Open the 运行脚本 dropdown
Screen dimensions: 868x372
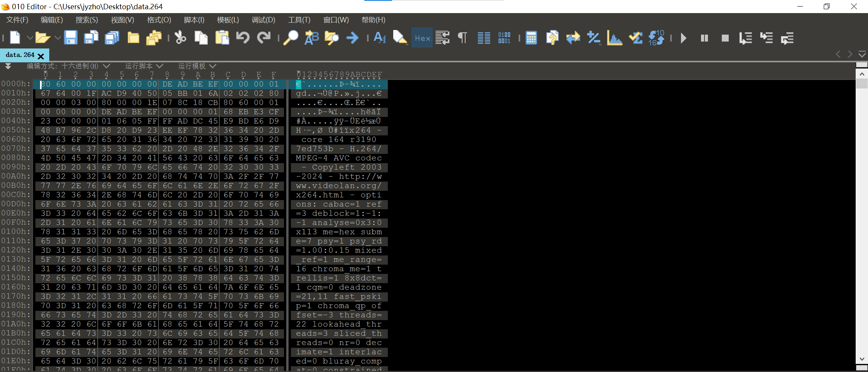[x=144, y=66]
